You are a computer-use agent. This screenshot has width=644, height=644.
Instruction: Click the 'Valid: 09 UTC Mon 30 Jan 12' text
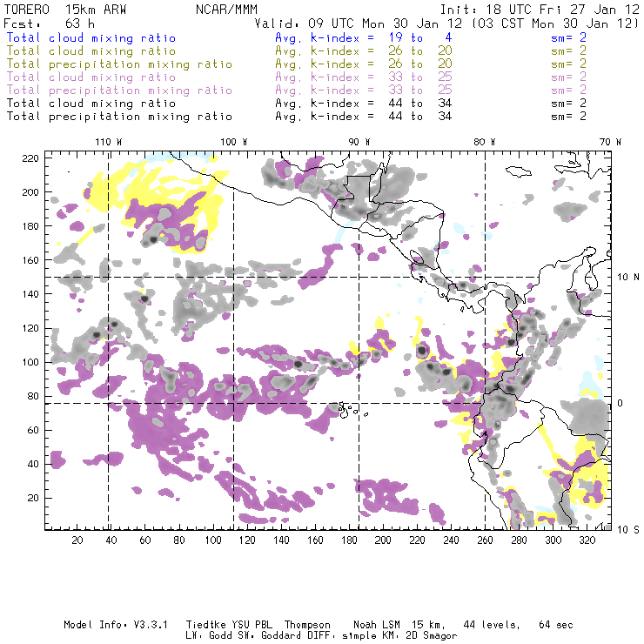[x=359, y=23]
